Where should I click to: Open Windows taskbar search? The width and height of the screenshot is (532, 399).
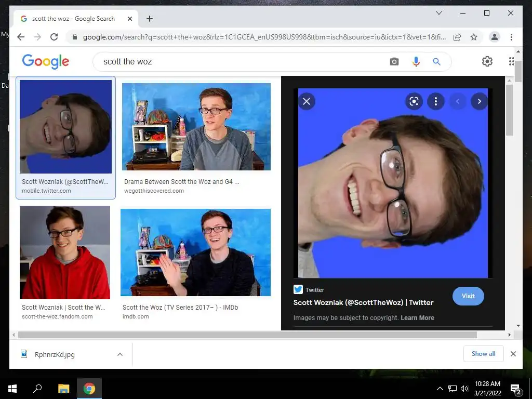coord(37,389)
